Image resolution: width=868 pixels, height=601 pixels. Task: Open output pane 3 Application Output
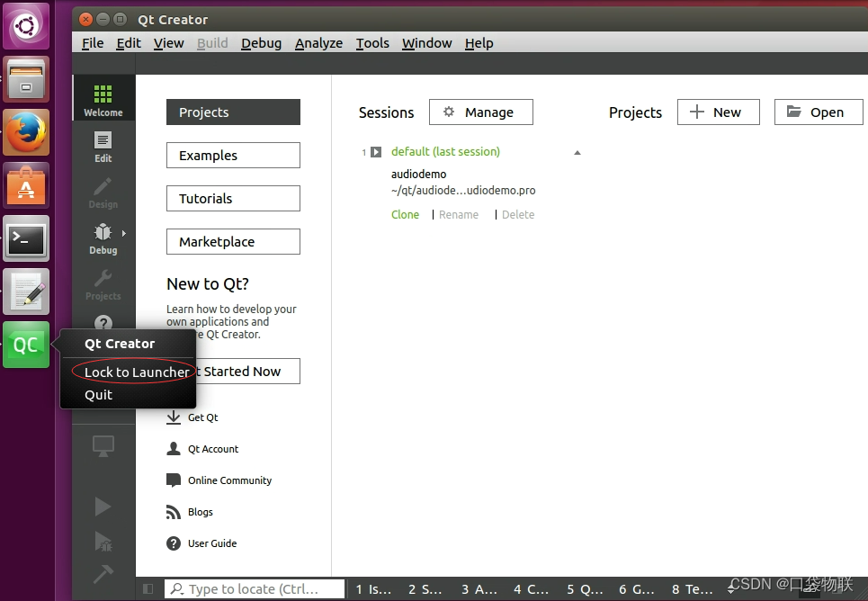(x=479, y=589)
